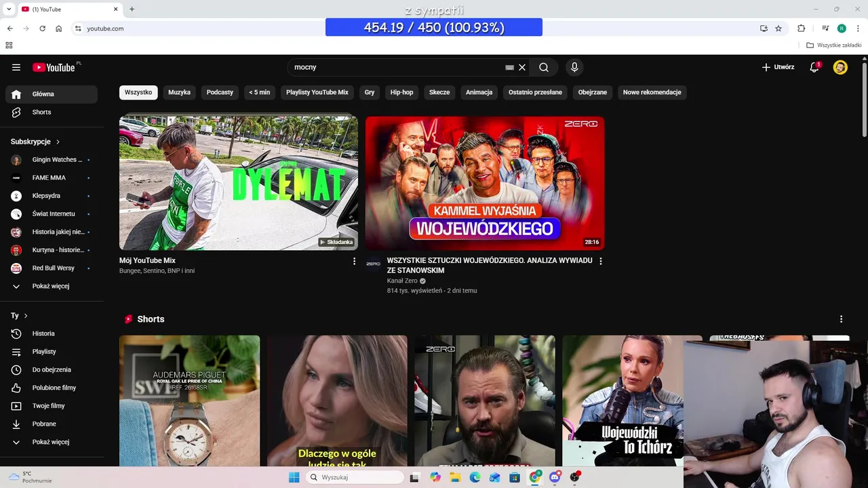Select the Wszystko filter chip
This screenshot has width=868, height=488.
(138, 92)
